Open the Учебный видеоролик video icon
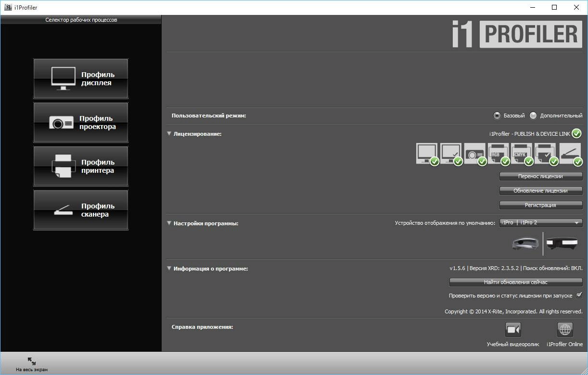 tap(513, 330)
